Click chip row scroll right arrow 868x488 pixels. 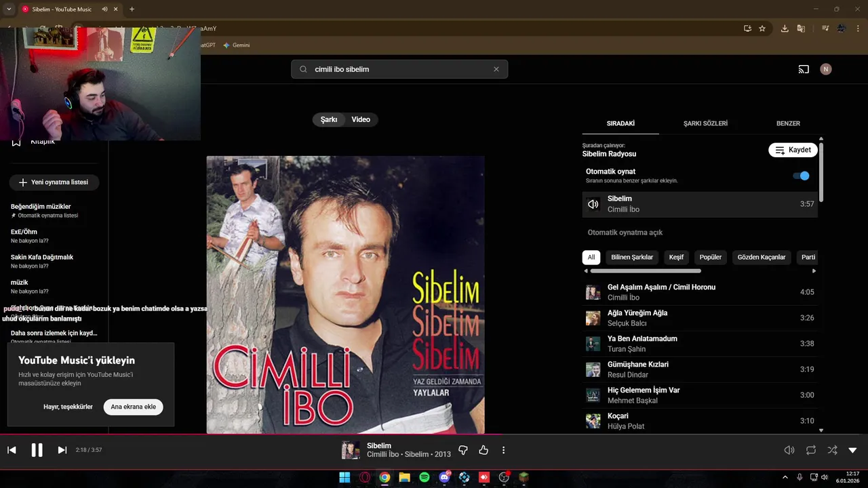pyautogui.click(x=814, y=271)
